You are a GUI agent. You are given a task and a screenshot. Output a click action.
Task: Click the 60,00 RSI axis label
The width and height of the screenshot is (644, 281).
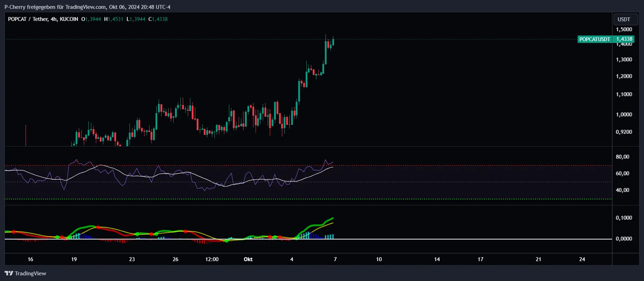tap(622, 173)
